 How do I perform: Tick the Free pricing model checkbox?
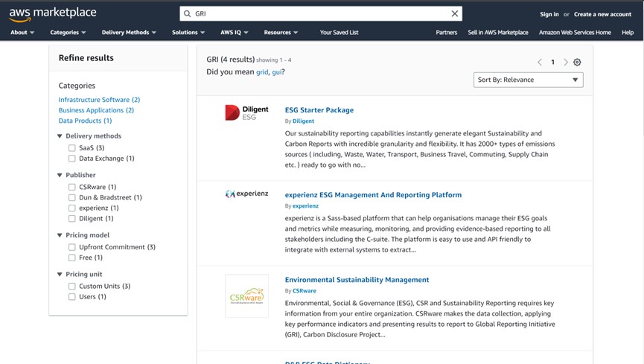(x=72, y=258)
